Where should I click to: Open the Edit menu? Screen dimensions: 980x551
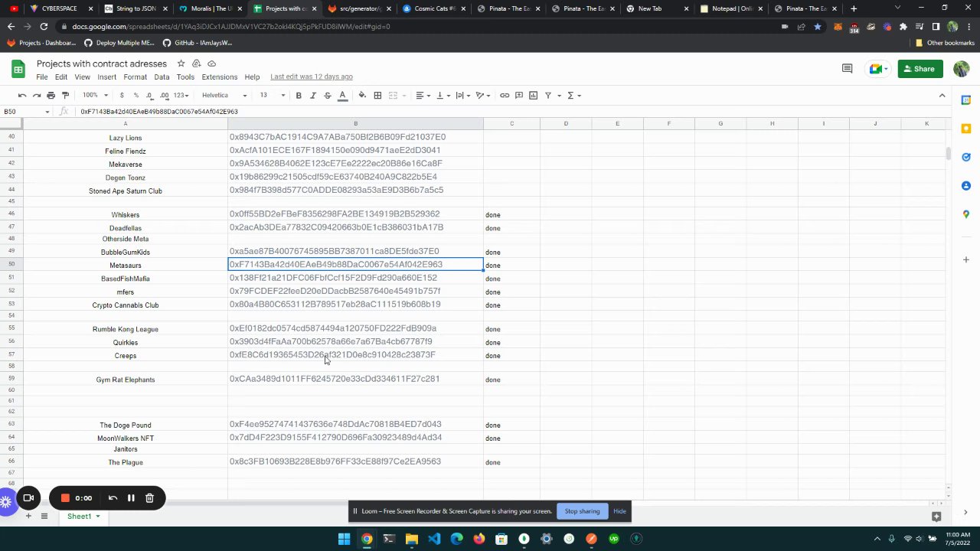click(x=61, y=77)
